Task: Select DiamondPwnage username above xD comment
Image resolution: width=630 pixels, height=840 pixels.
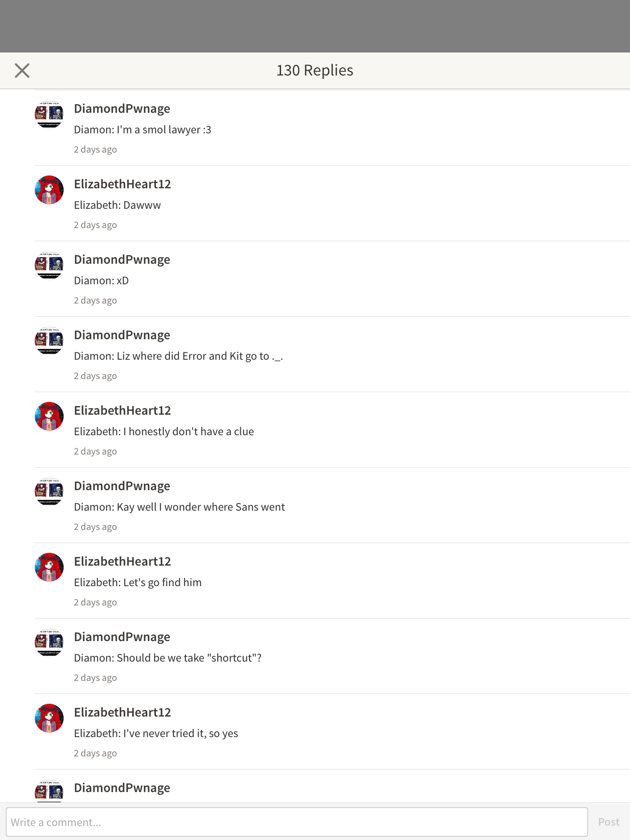Action: click(x=122, y=260)
